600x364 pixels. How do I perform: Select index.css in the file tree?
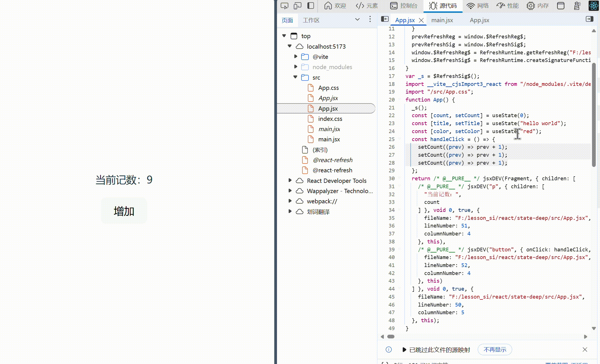click(x=330, y=119)
